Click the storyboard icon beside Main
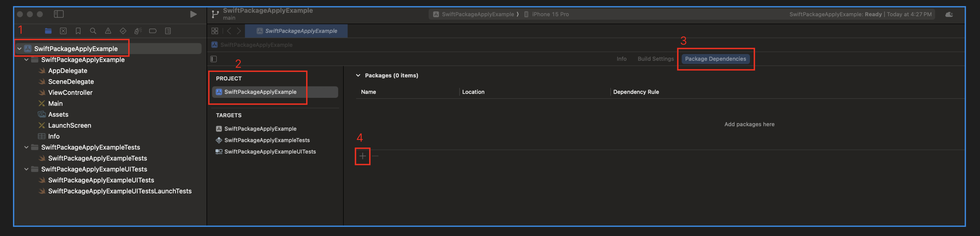This screenshot has height=236, width=980. click(42, 103)
